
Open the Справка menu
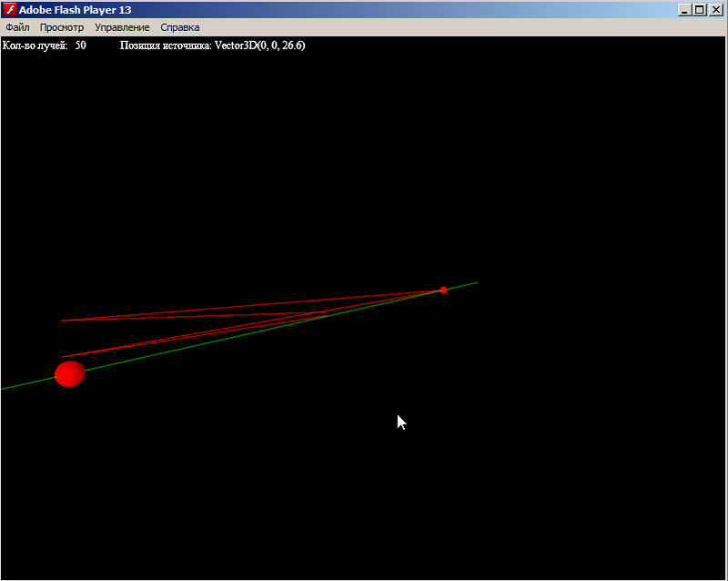pos(179,27)
